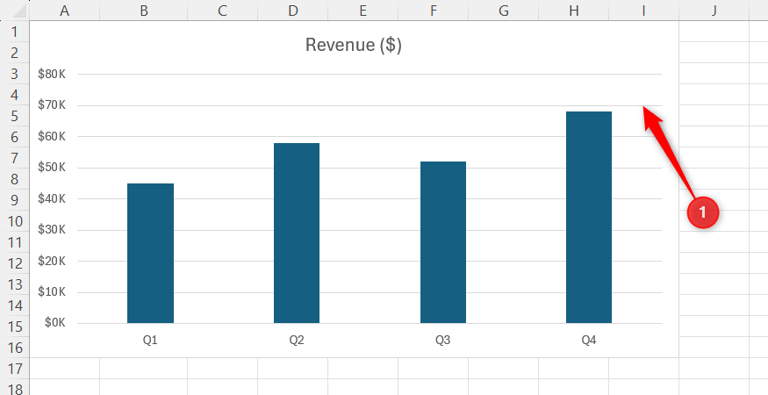
Task: Click the Q1 axis label
Action: coord(150,341)
